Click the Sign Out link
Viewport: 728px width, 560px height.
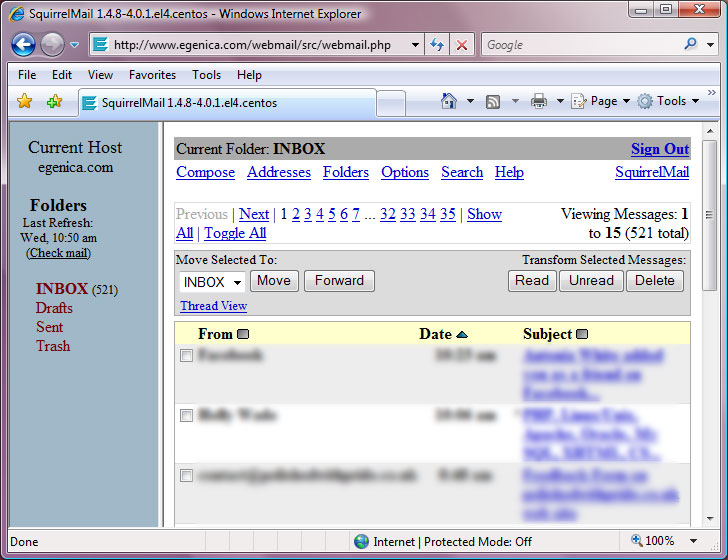[660, 149]
